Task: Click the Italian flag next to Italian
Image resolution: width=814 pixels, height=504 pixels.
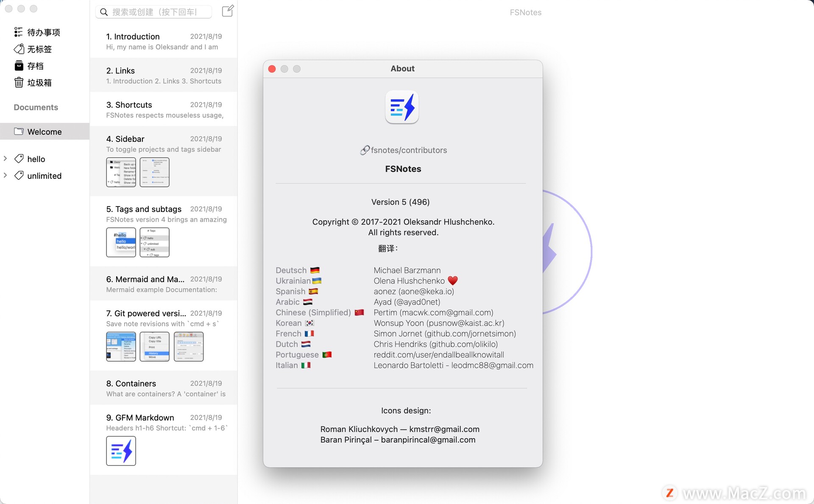Action: [x=306, y=365]
